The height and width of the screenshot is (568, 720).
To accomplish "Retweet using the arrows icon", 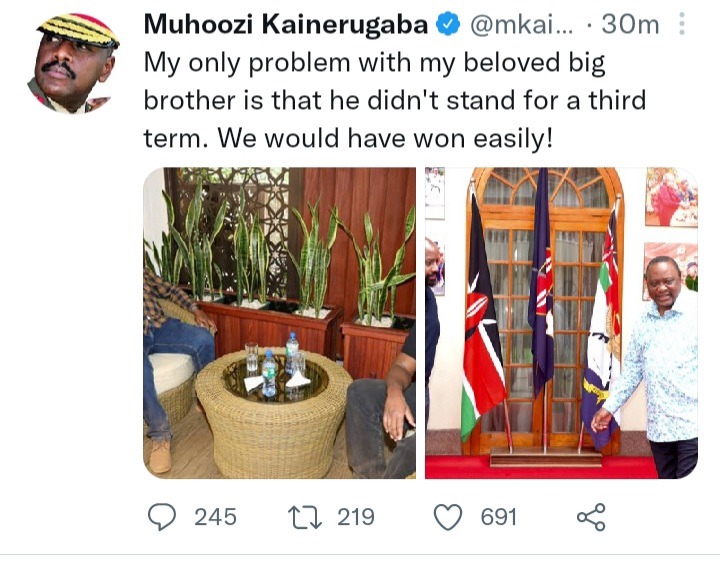I will click(305, 517).
